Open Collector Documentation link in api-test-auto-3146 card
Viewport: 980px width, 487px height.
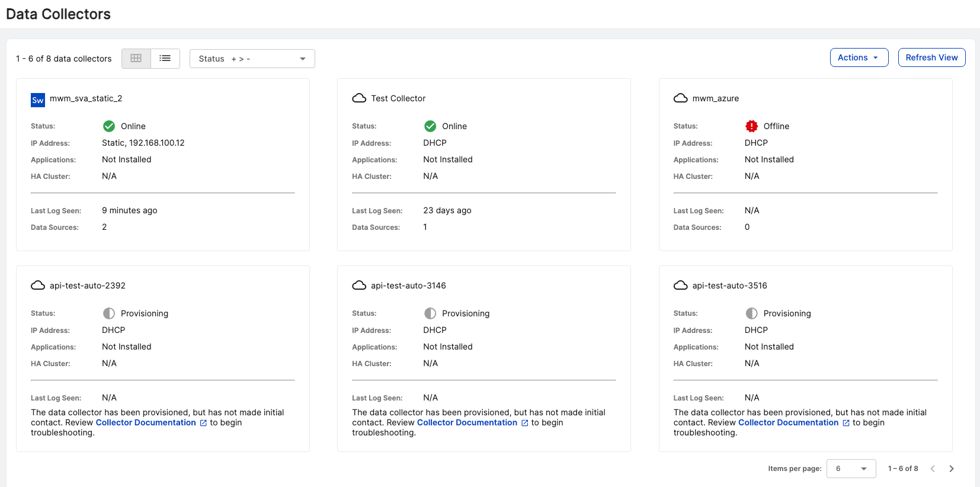(x=467, y=422)
